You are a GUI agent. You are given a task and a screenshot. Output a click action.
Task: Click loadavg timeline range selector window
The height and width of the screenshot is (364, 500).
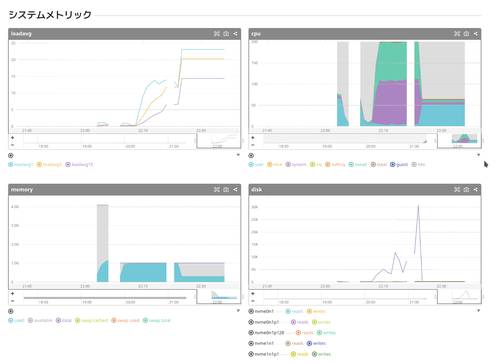(219, 141)
